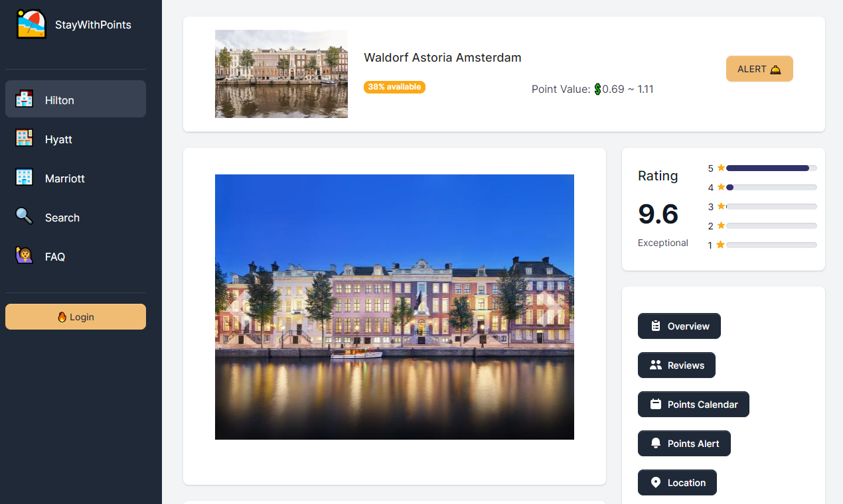Click the Exceptional rating label
The image size is (843, 504).
tap(663, 243)
